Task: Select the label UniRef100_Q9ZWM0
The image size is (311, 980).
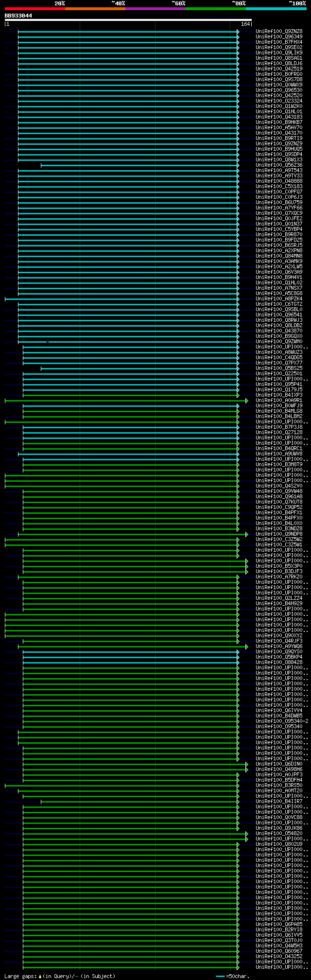Action: 279,342
